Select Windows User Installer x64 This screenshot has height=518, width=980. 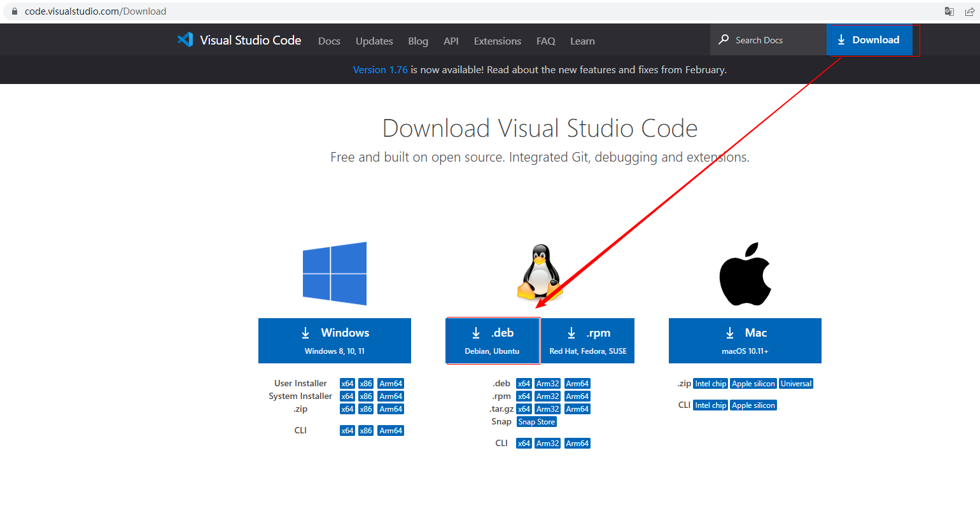(x=347, y=384)
